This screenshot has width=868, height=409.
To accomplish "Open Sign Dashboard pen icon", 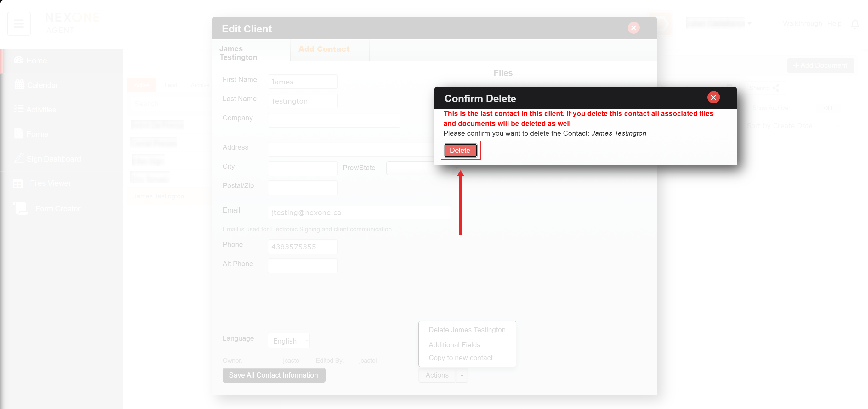I will (x=19, y=158).
